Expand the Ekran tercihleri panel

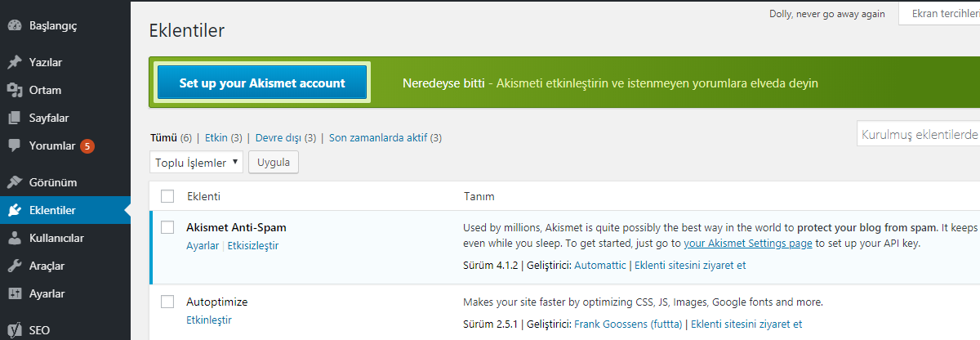coord(938,14)
